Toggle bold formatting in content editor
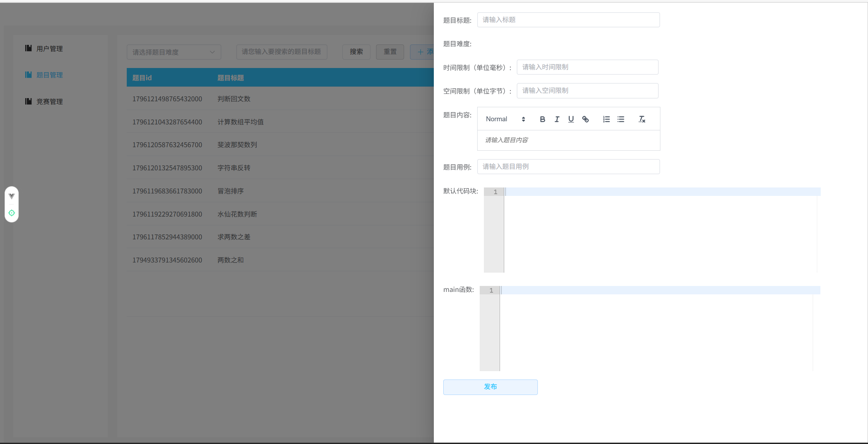 542,119
